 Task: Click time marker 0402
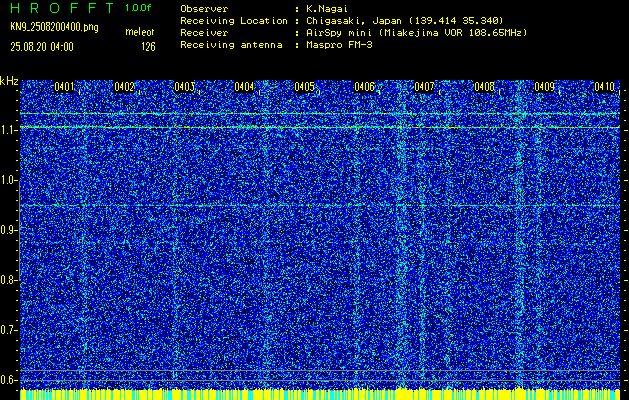pos(124,87)
